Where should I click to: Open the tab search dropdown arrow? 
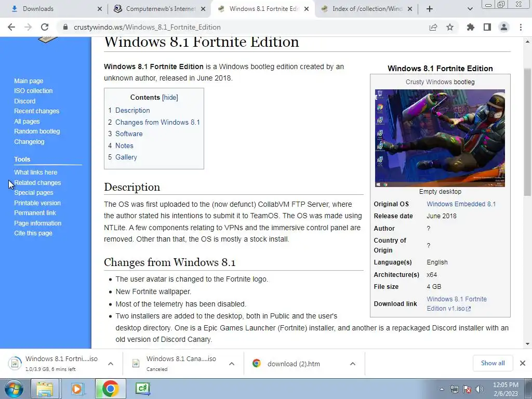tap(470, 9)
